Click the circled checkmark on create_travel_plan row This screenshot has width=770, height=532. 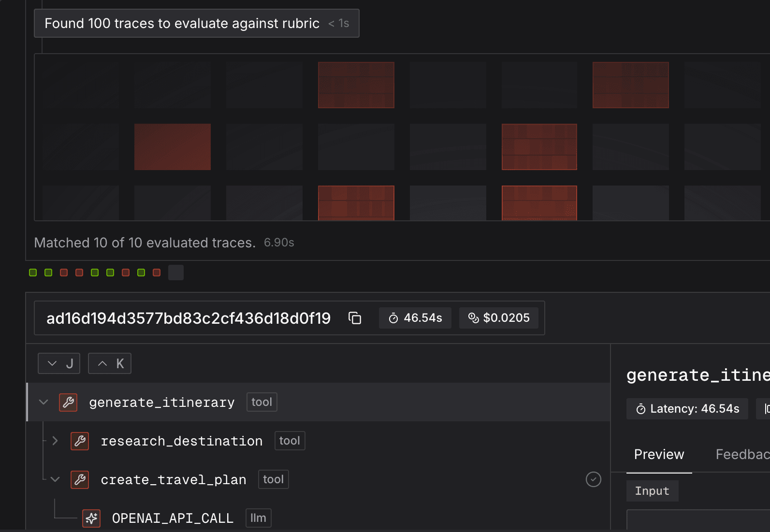click(x=593, y=479)
